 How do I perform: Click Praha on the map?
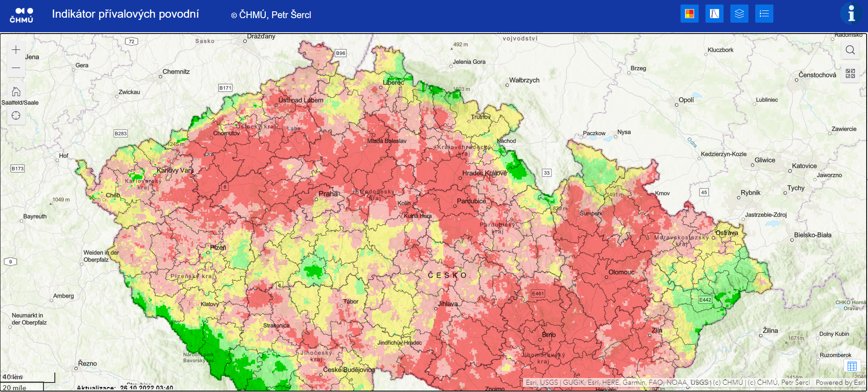point(328,194)
